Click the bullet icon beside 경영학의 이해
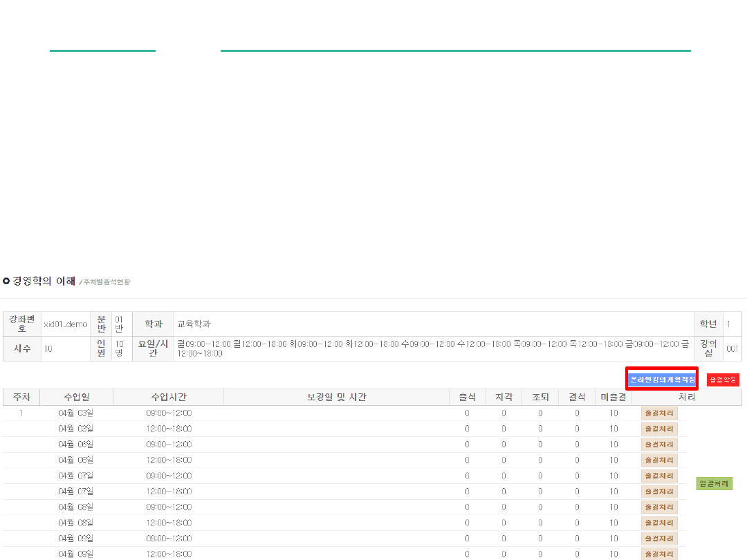The image size is (747, 560). (x=6, y=281)
